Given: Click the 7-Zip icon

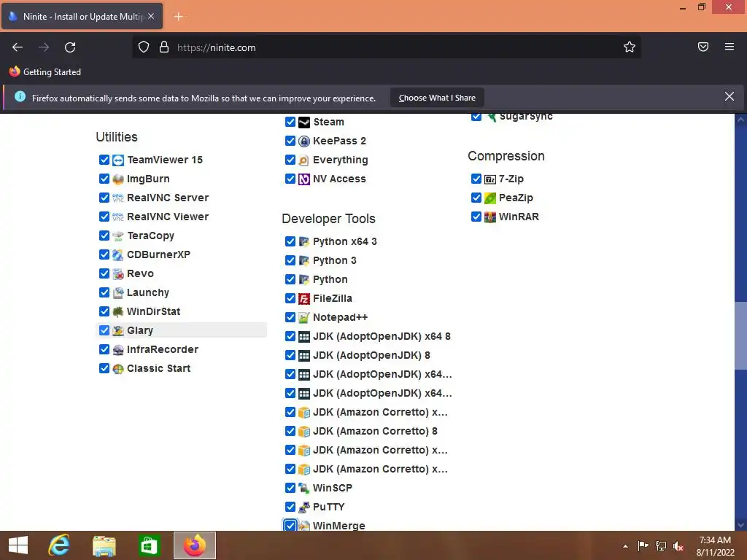Looking at the screenshot, I should pyautogui.click(x=489, y=179).
